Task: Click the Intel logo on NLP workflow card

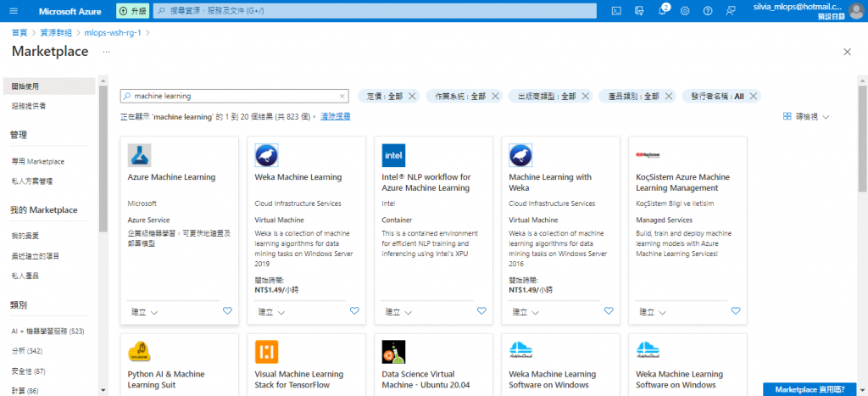Action: point(393,156)
